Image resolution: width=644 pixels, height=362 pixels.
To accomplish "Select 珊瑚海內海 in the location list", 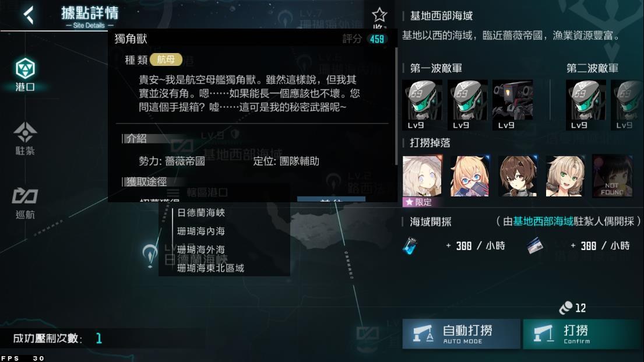I will 201,231.
